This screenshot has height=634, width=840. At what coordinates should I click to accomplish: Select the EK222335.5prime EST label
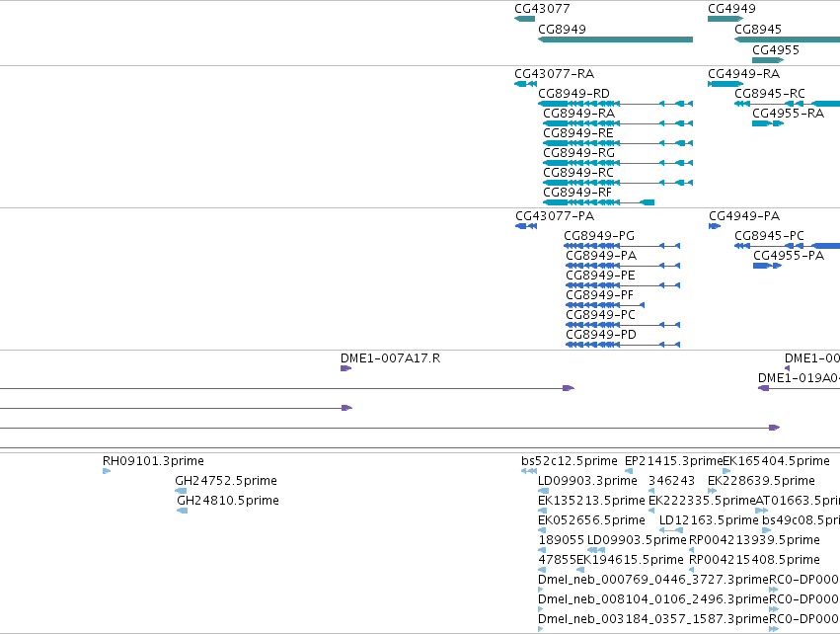[702, 501]
